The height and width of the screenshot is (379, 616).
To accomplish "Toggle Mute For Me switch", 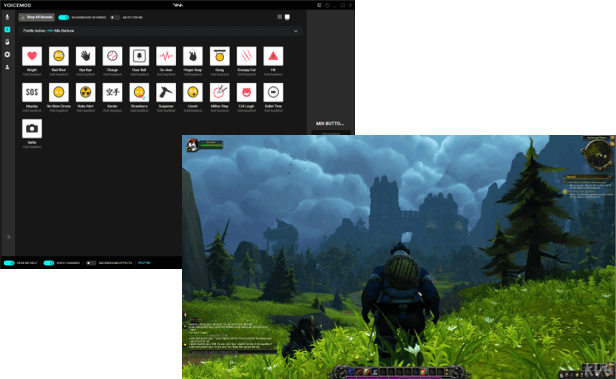I will click(115, 17).
